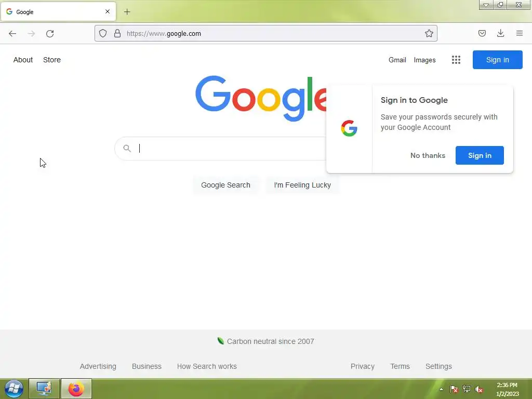
Task: Restore down the Firefox window
Action: tap(500, 5)
